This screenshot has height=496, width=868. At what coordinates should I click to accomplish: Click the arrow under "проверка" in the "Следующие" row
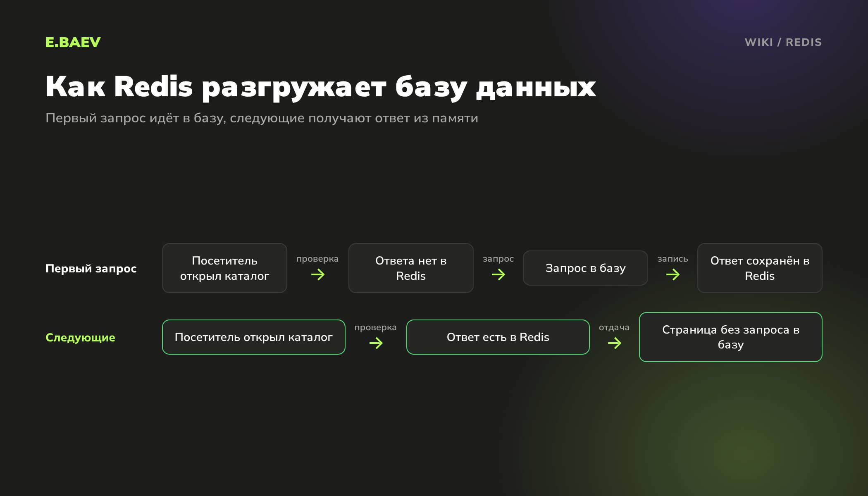pos(376,343)
